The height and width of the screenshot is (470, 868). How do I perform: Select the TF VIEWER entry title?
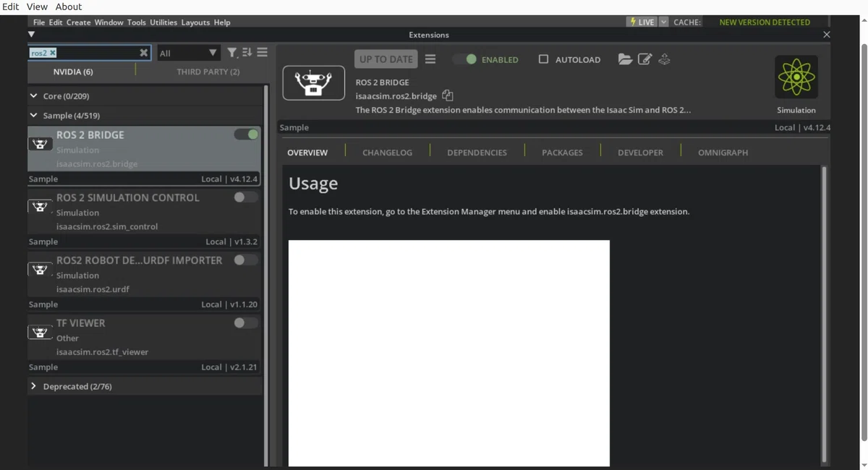(80, 323)
